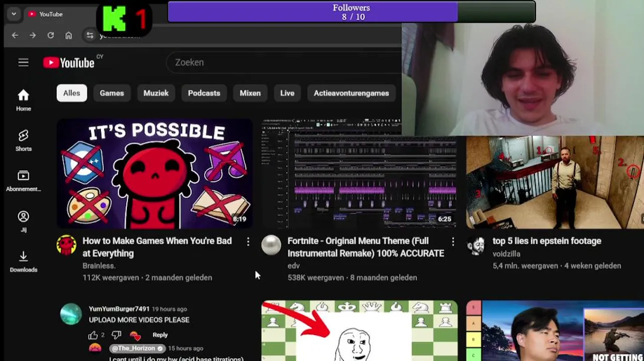Screen dimensions: 644x361
Task: Click the YouTube logo
Action: [x=69, y=63]
